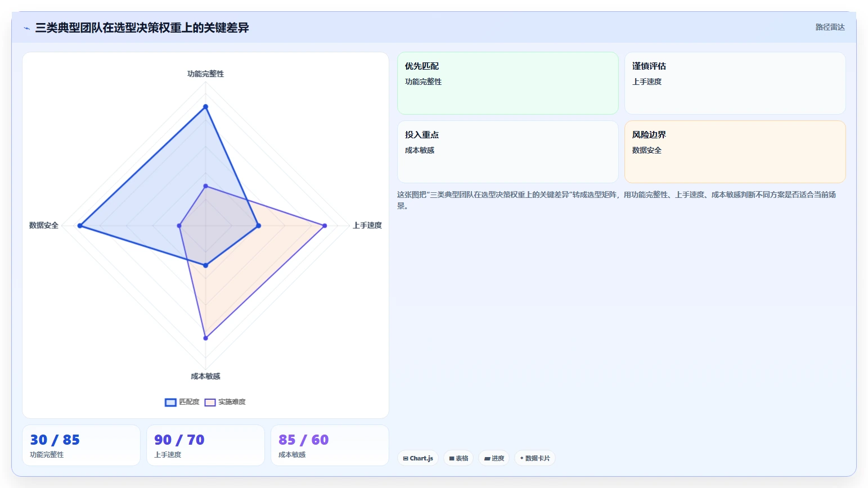
Task: Click the 数据安全 axis label on radar
Action: [x=44, y=225]
